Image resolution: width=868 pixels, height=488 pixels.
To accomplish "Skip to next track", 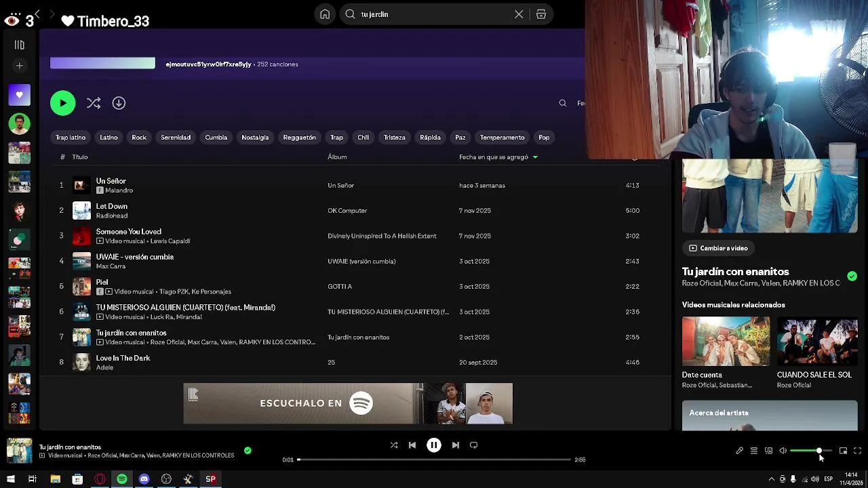I will tap(456, 445).
